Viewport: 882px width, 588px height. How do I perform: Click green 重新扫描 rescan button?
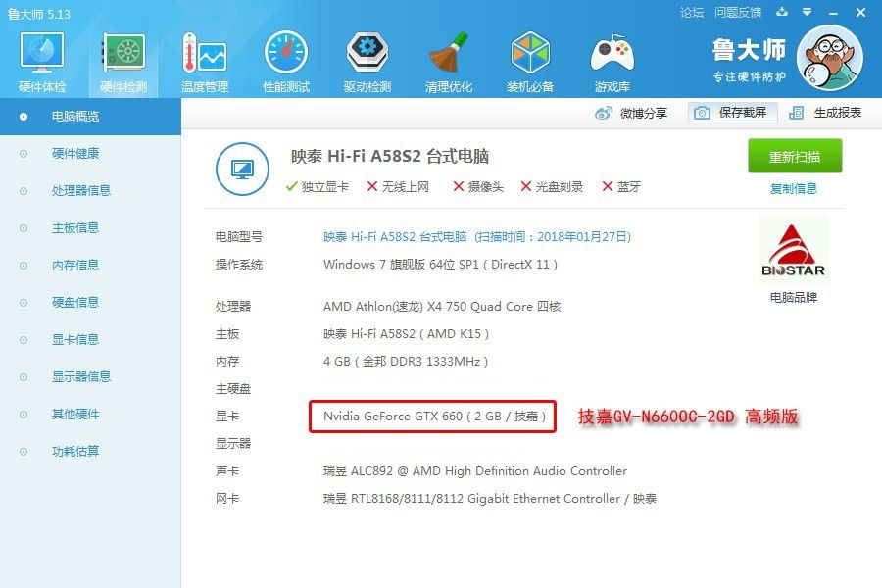[x=794, y=157]
